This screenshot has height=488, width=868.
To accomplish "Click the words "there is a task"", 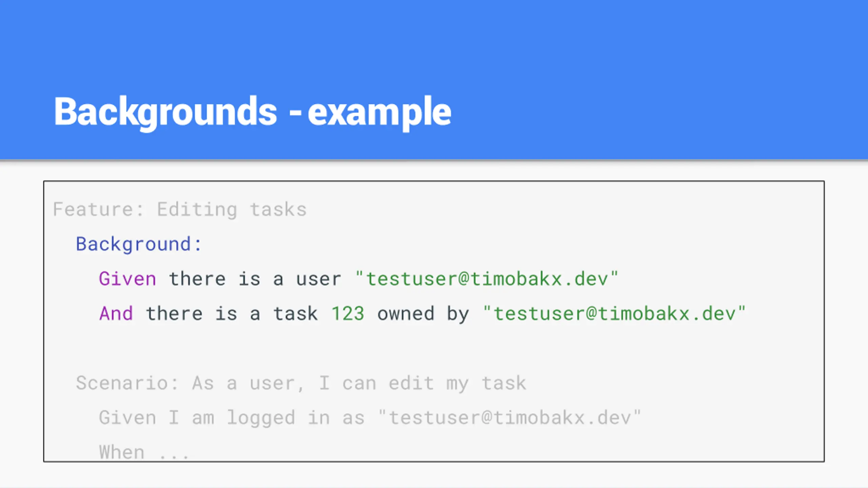I will (x=232, y=313).
